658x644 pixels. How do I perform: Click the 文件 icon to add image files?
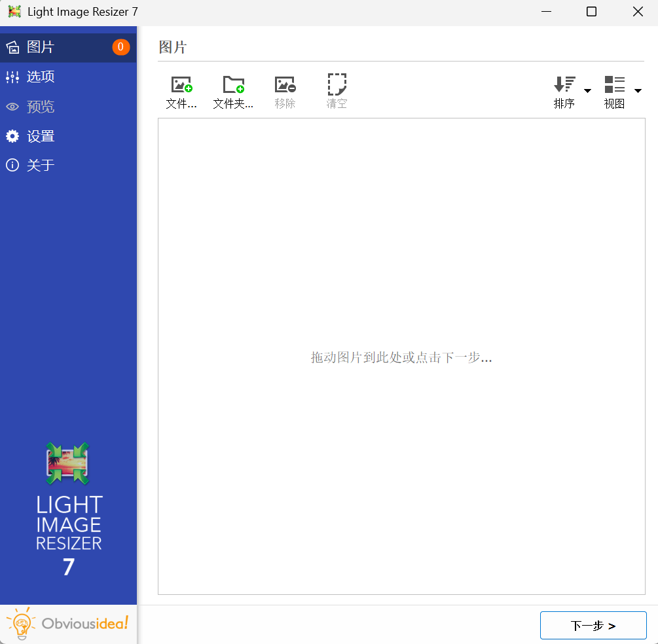[182, 90]
